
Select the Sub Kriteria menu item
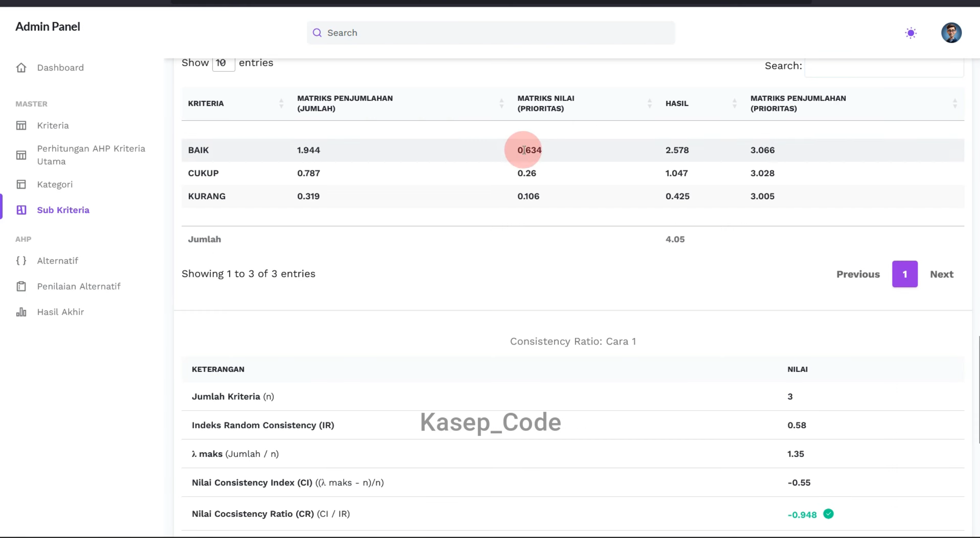[x=63, y=210]
